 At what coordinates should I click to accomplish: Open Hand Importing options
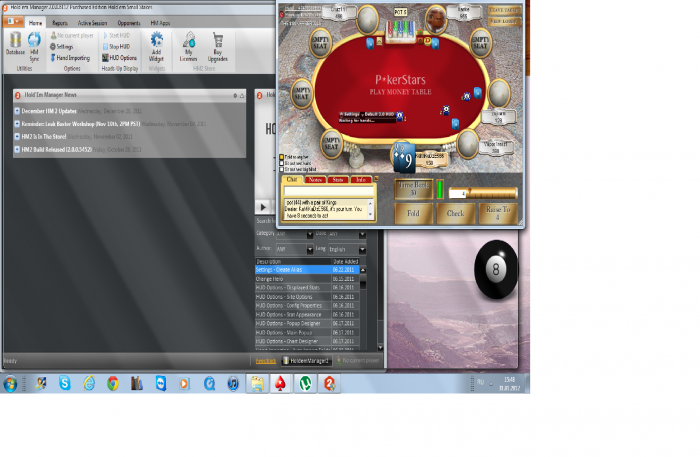70,58
